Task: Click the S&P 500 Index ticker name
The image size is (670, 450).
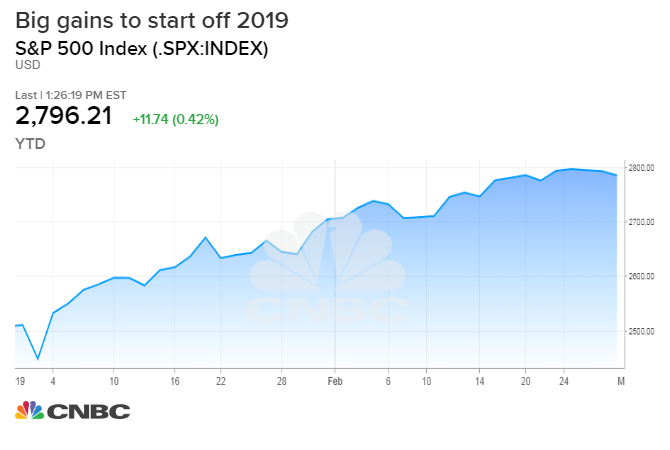Action: click(141, 48)
